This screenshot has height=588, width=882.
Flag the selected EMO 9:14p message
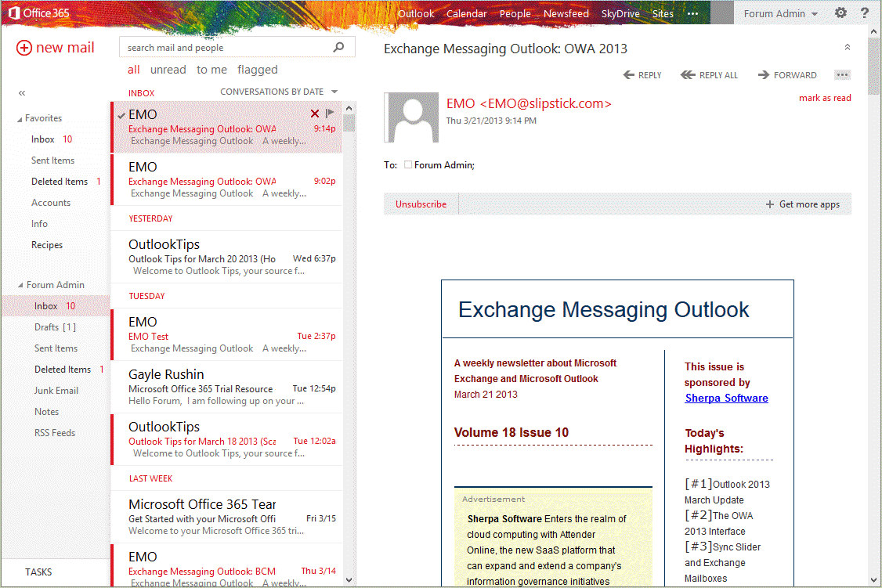pyautogui.click(x=331, y=114)
